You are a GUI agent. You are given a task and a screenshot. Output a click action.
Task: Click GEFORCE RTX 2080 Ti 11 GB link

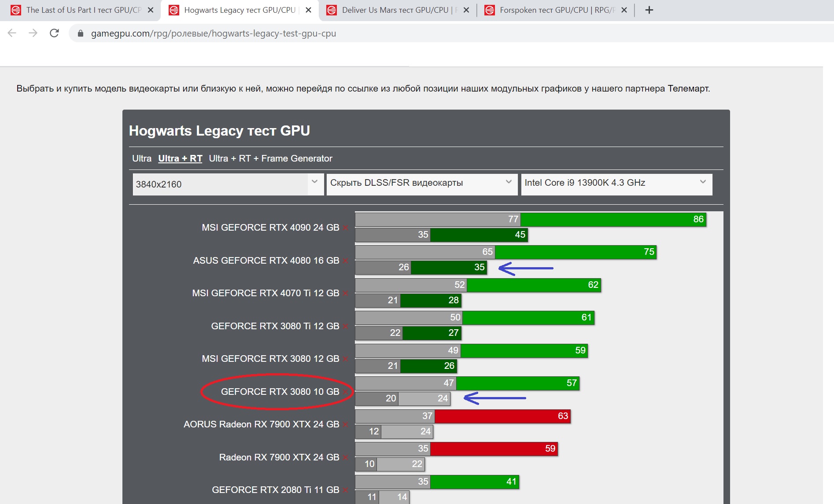tap(276, 490)
